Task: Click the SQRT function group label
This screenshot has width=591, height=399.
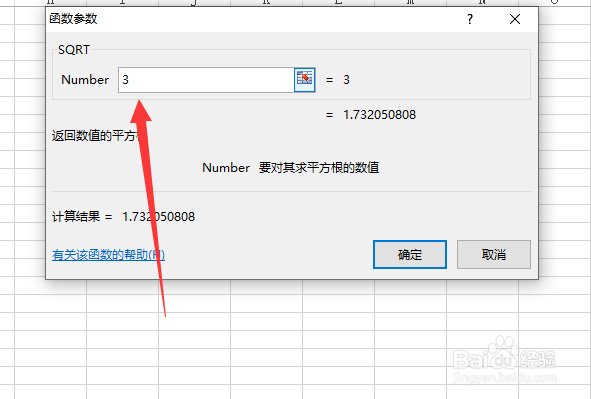Action: [x=74, y=50]
